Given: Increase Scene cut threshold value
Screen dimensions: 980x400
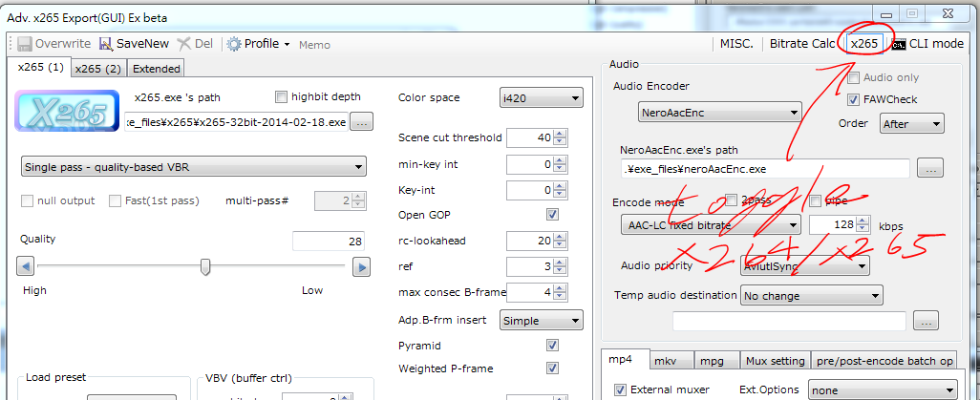Looking at the screenshot, I should click(x=560, y=134).
